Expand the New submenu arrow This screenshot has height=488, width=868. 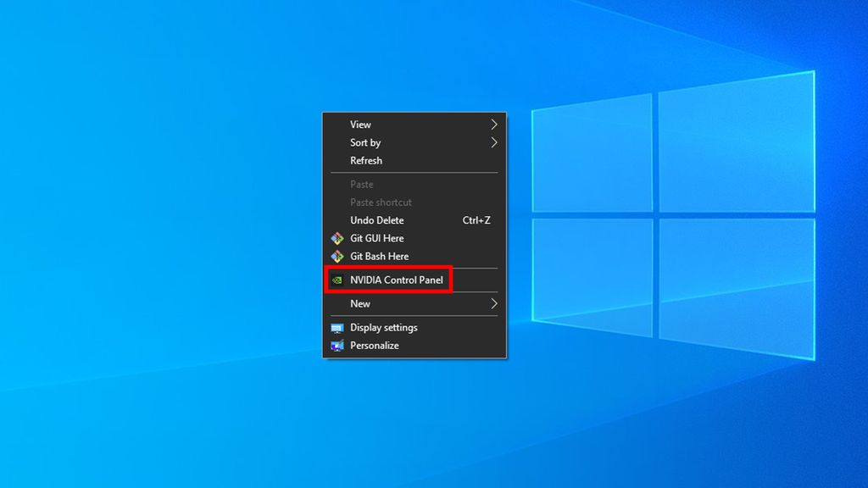pos(494,303)
